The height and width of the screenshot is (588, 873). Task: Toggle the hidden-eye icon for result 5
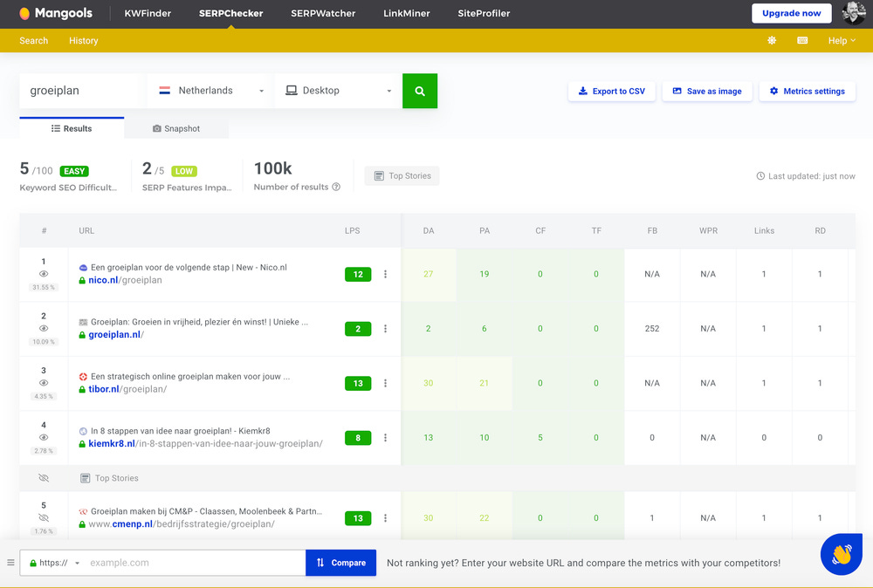44,518
